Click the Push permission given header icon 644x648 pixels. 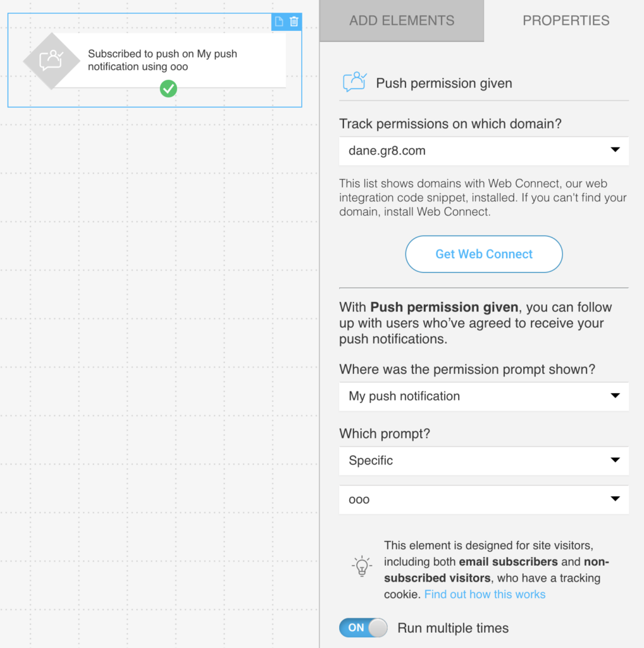[x=355, y=81]
